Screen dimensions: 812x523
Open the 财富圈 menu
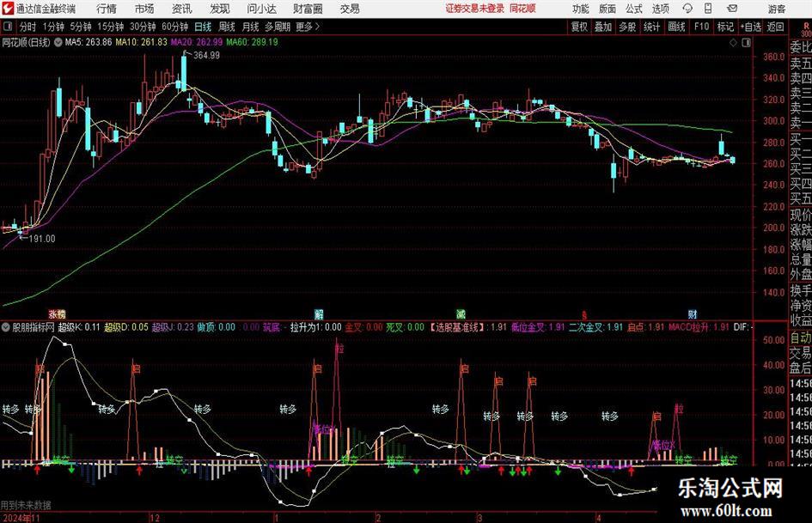308,9
